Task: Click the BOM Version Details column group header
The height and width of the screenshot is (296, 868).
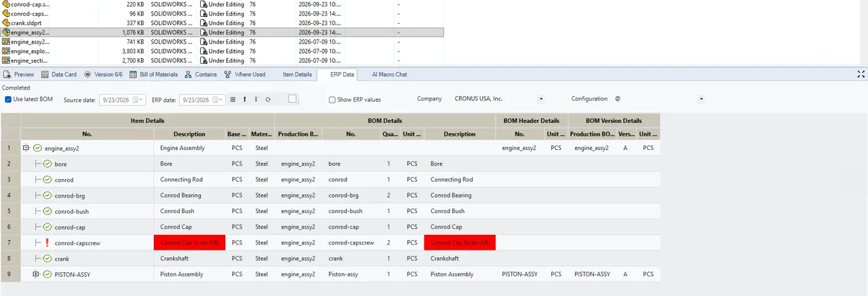Action: [614, 120]
